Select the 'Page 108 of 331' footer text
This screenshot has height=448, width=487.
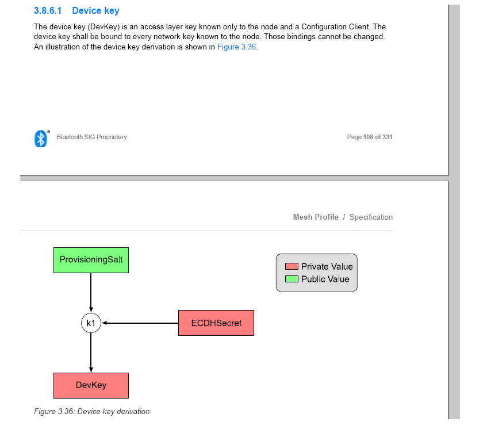click(x=370, y=137)
